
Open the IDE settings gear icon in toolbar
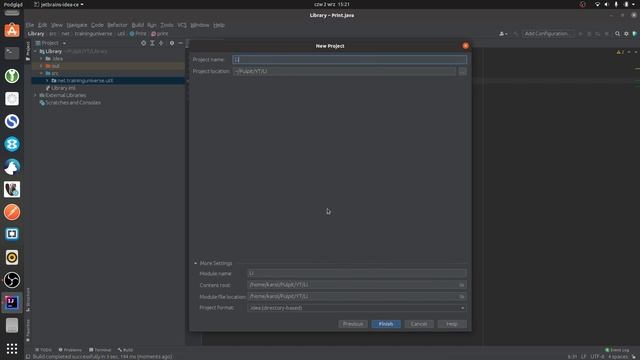(626, 34)
